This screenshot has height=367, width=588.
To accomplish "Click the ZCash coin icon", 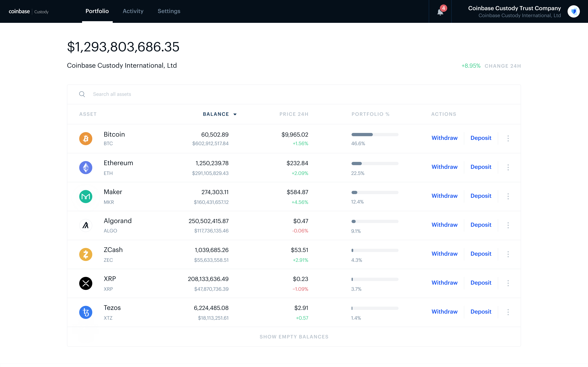I will click(86, 254).
